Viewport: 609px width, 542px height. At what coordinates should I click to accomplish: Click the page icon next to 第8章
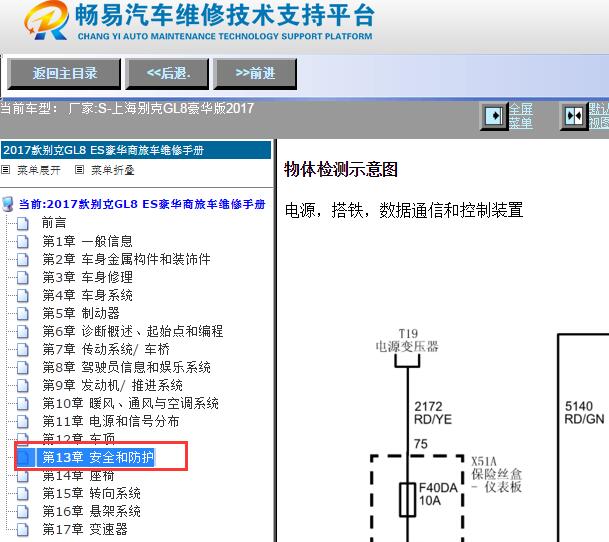(23, 368)
